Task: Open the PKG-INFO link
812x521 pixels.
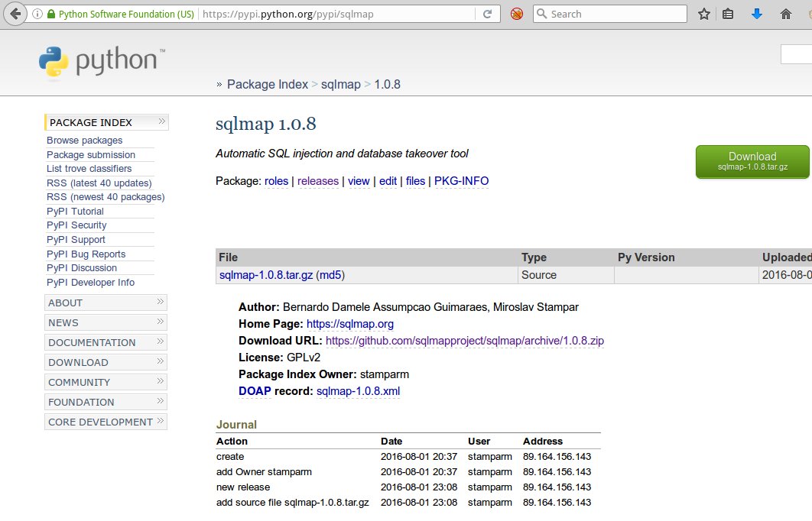Action: 461,181
